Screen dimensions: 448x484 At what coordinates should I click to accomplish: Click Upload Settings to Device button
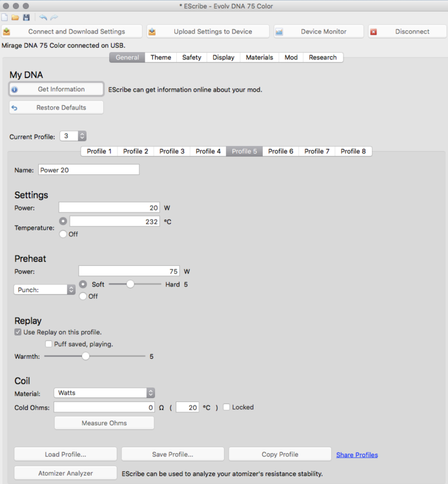(208, 32)
